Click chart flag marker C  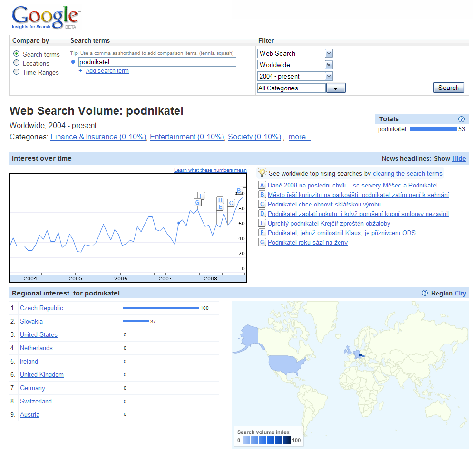point(231,203)
